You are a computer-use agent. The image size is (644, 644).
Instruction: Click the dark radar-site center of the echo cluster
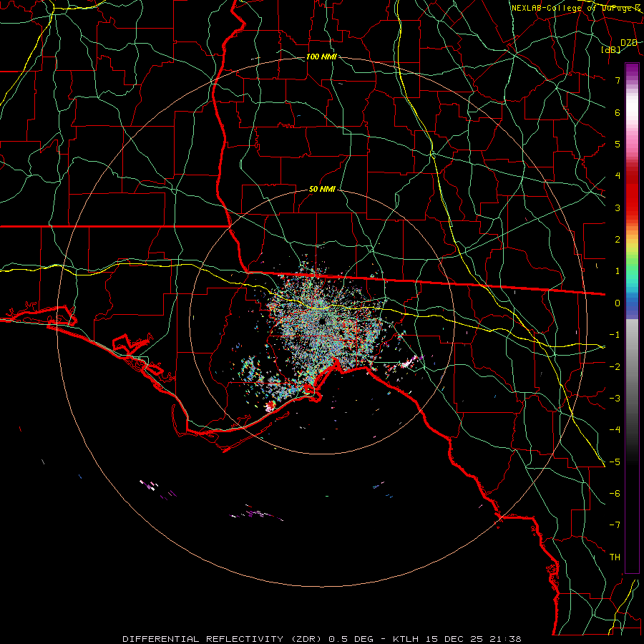click(x=321, y=321)
